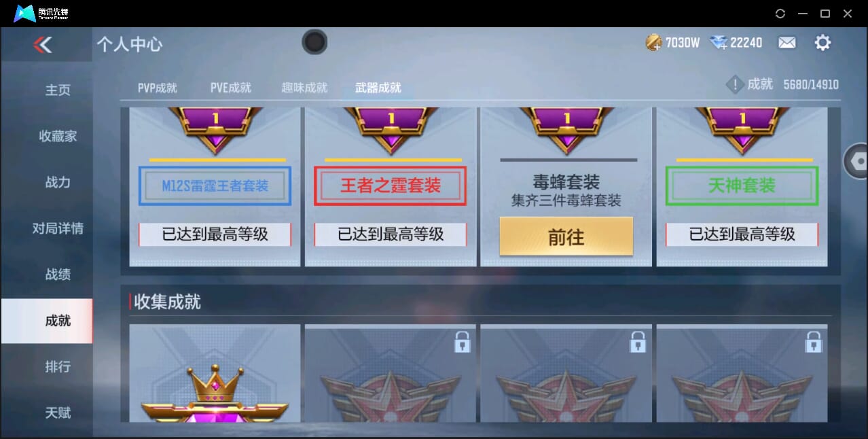Select the crown collection achievement card

[x=215, y=373]
